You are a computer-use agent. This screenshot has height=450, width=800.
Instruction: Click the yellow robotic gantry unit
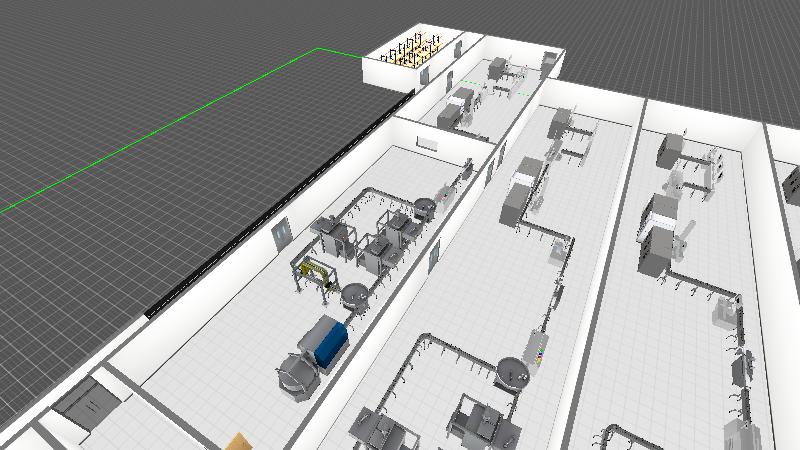pyautogui.click(x=313, y=272)
